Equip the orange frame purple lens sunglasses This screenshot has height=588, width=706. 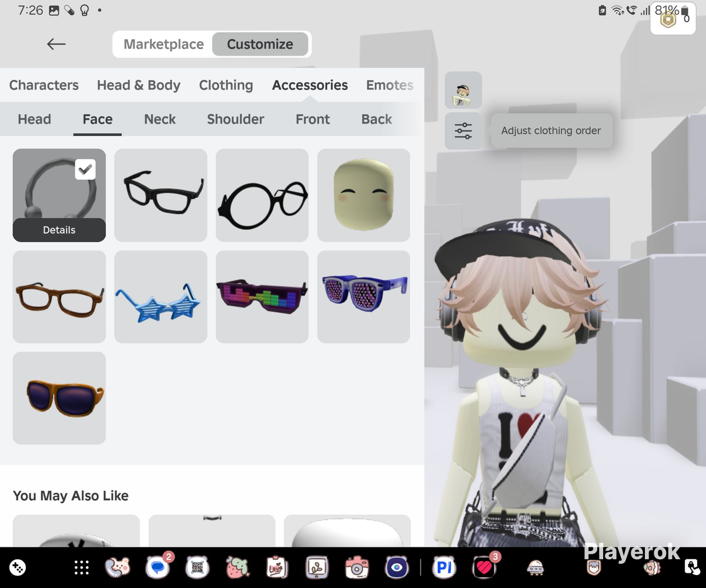tap(59, 398)
